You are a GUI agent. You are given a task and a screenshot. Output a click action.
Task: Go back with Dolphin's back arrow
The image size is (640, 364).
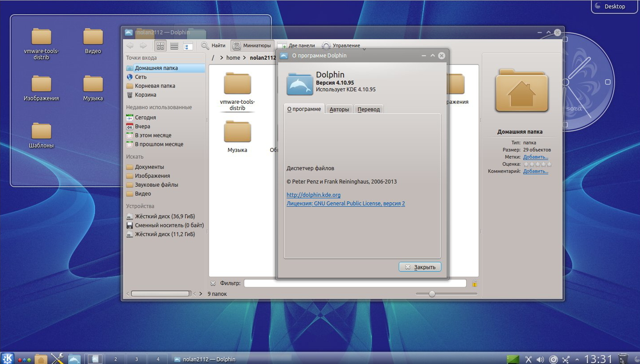pyautogui.click(x=130, y=45)
